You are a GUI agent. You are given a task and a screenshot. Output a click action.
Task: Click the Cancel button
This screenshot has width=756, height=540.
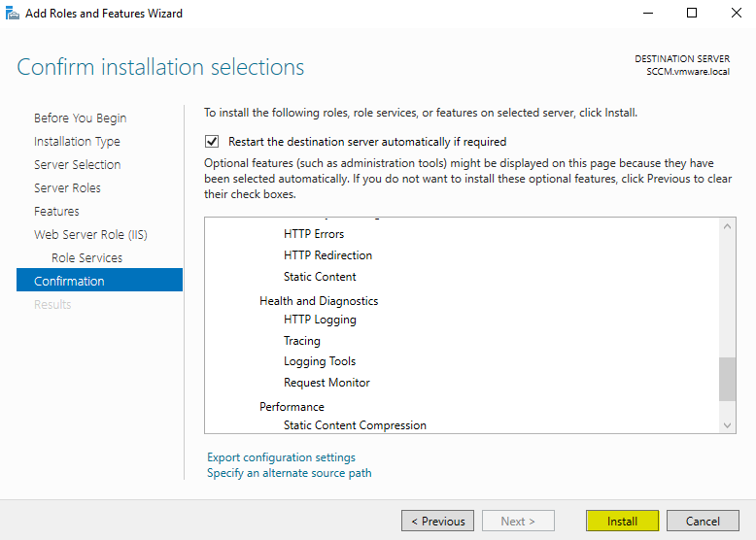(703, 521)
